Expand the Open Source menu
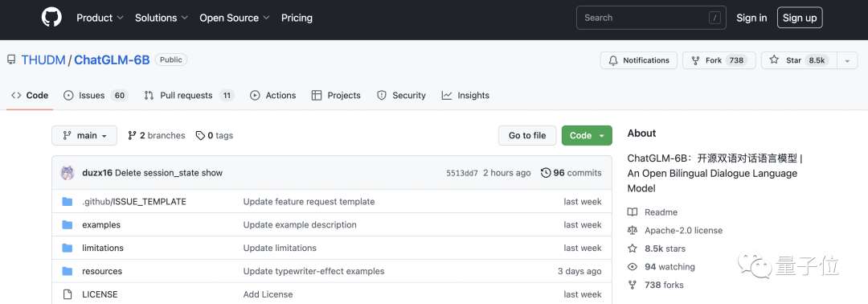Screen dimensions: 868x304 pos(235,18)
